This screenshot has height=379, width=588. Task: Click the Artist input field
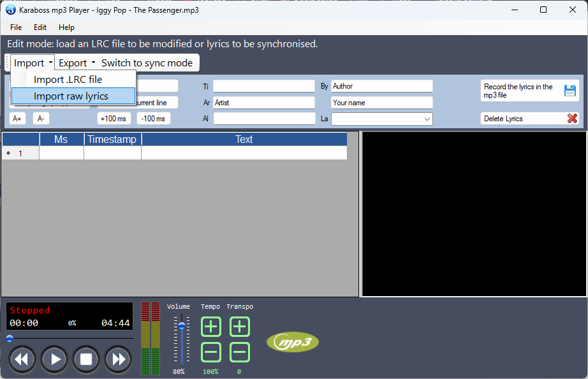click(263, 103)
